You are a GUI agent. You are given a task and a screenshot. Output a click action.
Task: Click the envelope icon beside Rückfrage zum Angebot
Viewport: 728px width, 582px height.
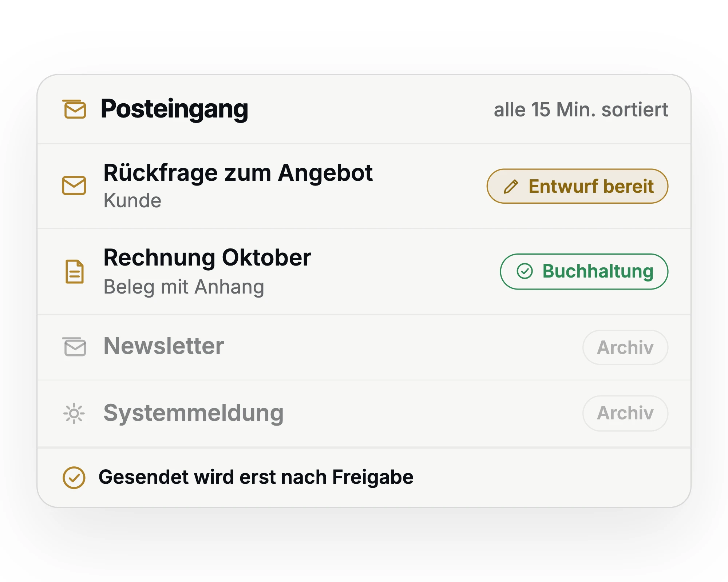[74, 186]
